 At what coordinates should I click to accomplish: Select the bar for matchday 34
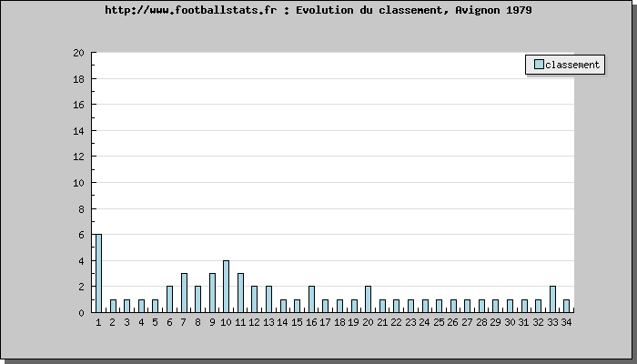[566, 306]
